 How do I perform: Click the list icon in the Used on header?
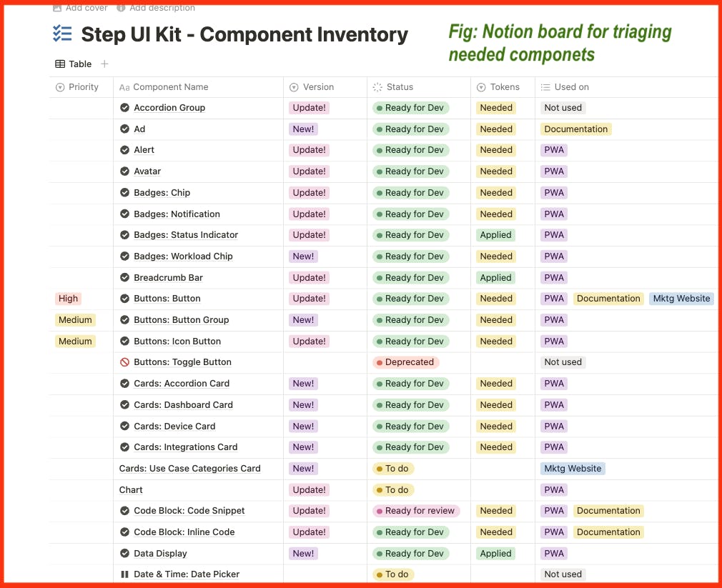point(545,86)
